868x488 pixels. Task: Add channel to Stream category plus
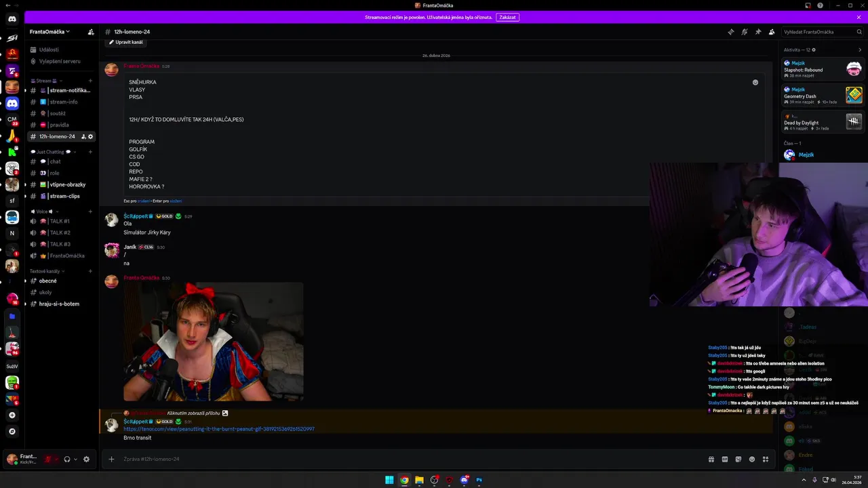90,81
